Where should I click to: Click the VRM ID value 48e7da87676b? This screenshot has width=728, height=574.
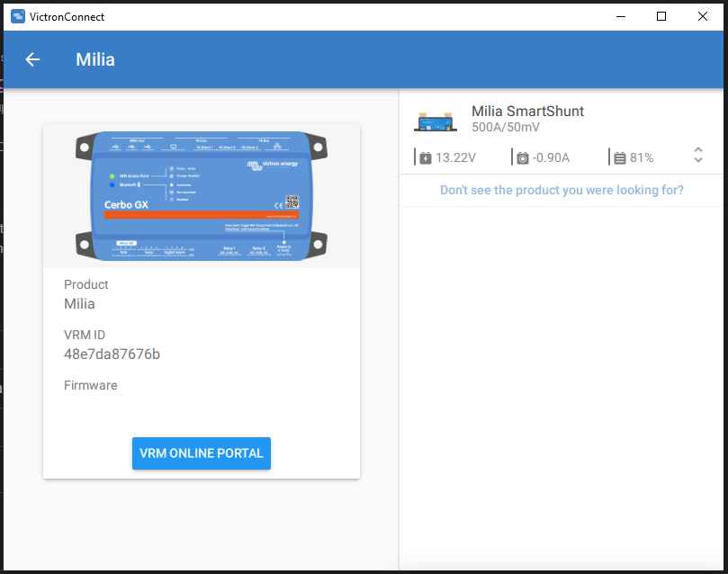(112, 354)
